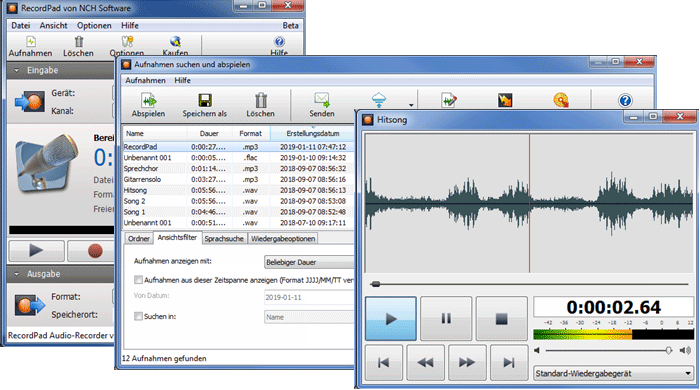The image size is (700, 390).
Task: Skip to start in Hitsong player
Action: pos(383,362)
